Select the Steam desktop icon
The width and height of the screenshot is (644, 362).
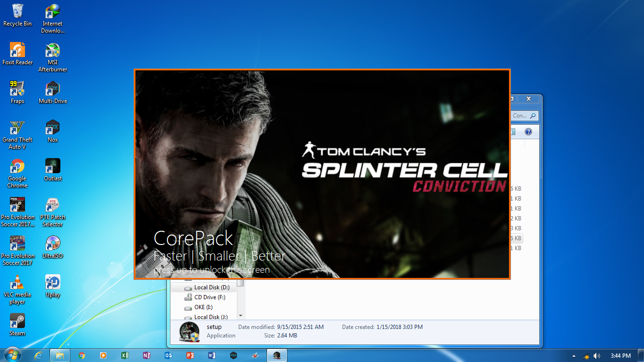click(17, 325)
